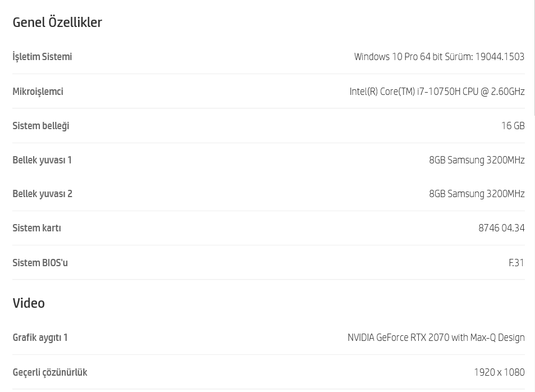Click the 1920 x 1080 resolution value
This screenshot has width=535, height=392.
pos(499,372)
